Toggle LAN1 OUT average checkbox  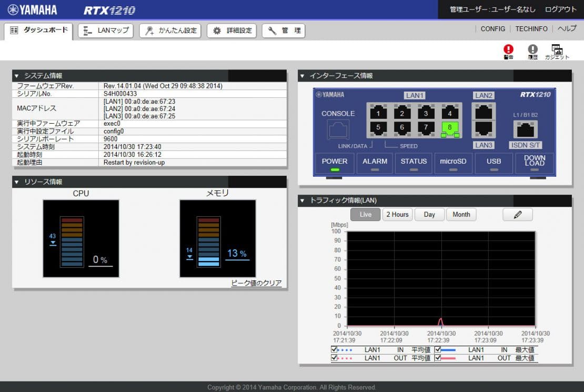(x=334, y=358)
